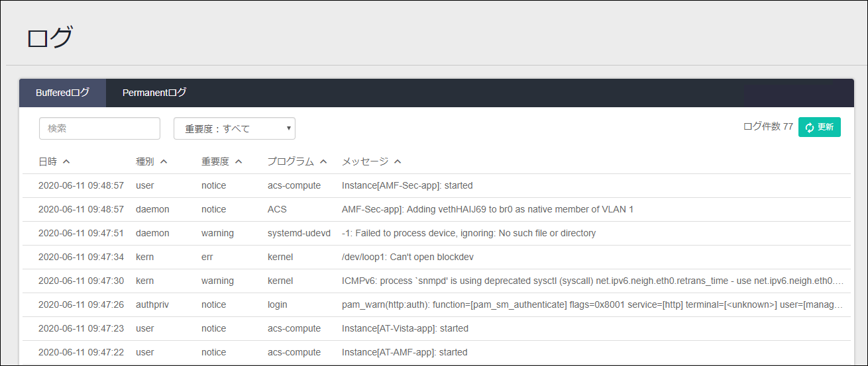Click the 更新 refresh button
868x366 pixels.
tap(820, 127)
